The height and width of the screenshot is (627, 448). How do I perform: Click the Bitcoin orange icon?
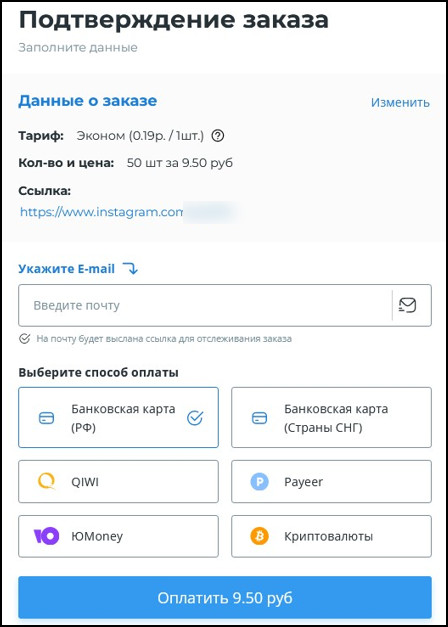click(x=260, y=536)
